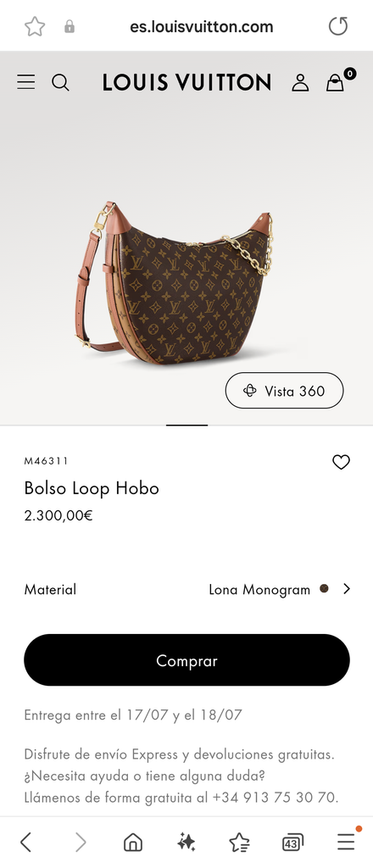Open the Louis Vuitton hamburger menu
373x868 pixels.
click(26, 82)
